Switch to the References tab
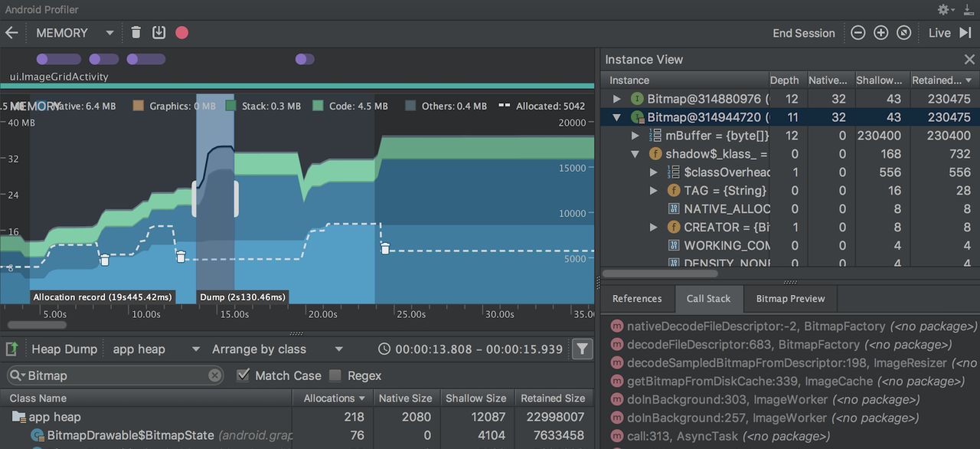Image resolution: width=980 pixels, height=449 pixels. click(637, 298)
